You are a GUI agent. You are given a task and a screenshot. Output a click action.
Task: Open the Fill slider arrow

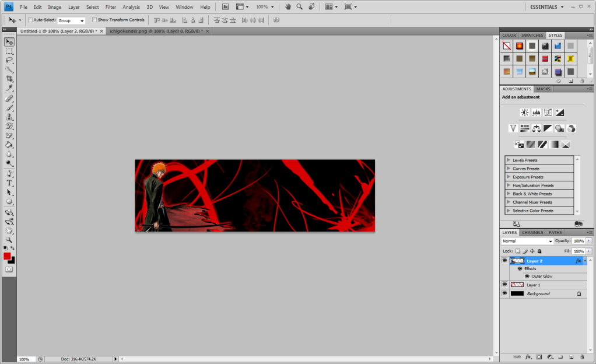[589, 251]
